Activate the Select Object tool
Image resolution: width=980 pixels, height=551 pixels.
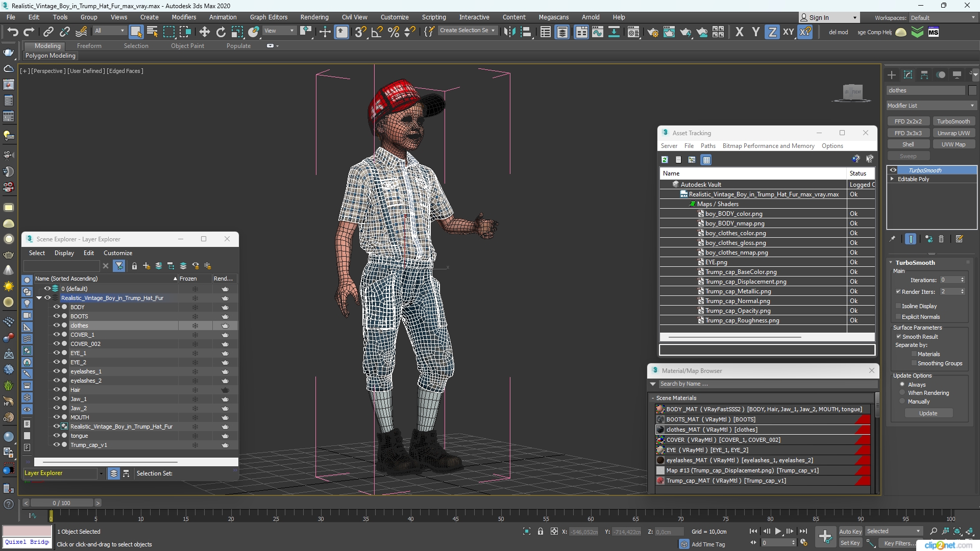(136, 32)
